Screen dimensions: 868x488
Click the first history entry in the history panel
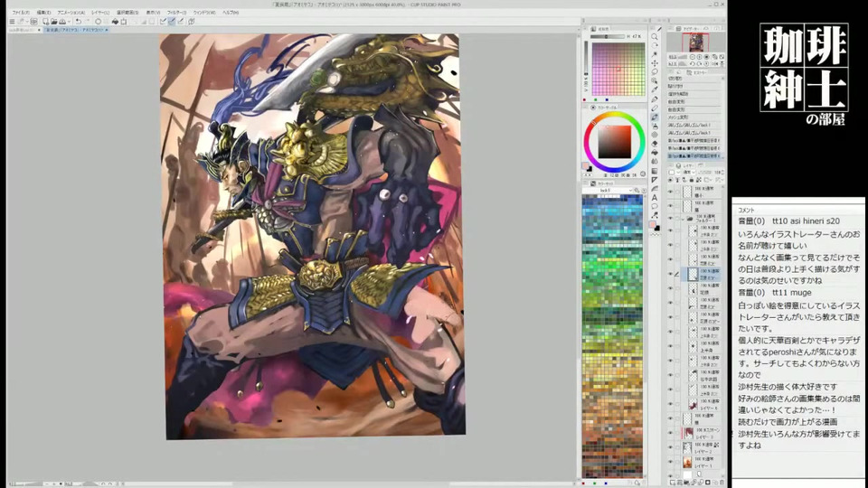point(687,80)
